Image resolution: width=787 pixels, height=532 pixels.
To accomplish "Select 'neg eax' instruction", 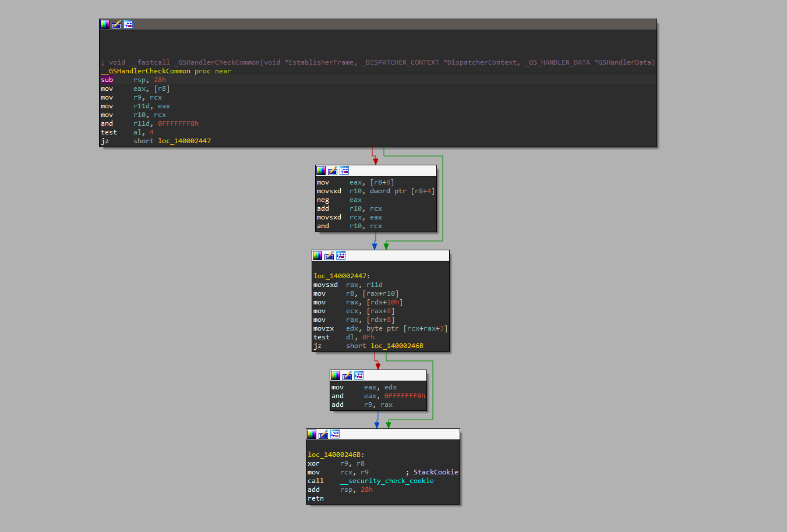I will pyautogui.click(x=339, y=200).
